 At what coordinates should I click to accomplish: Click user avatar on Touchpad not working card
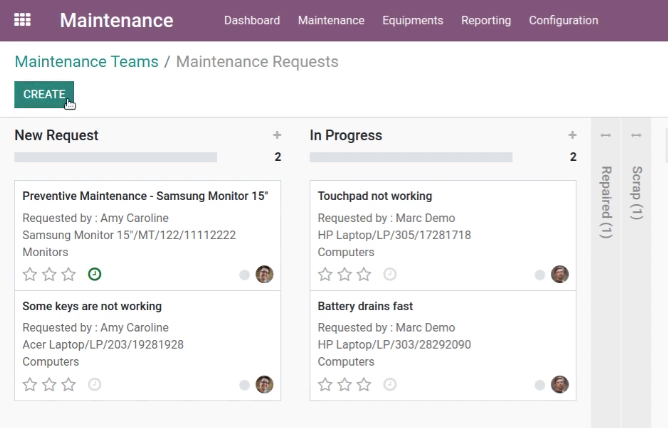coord(559,274)
